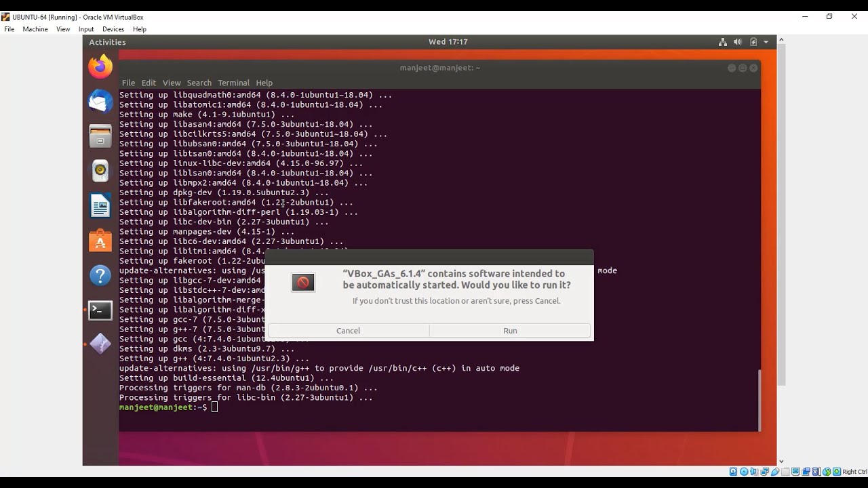The image size is (868, 488).
Task: Open the terminal Help menu
Action: point(264,83)
